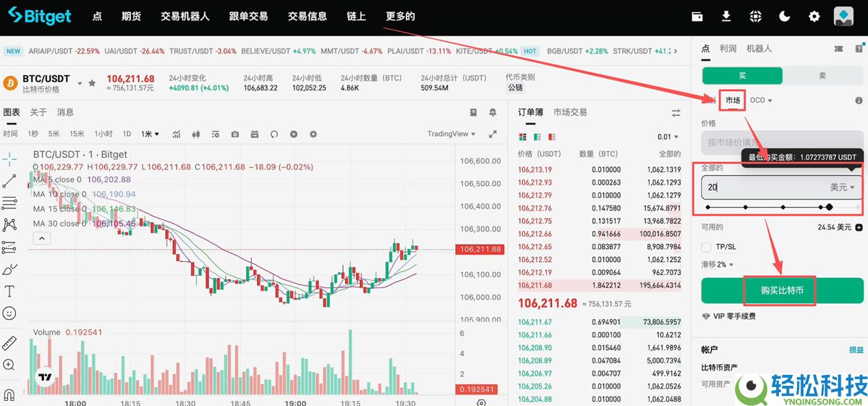Select the ruler measure tool
Image resolution: width=868 pixels, height=406 pixels.
click(x=9, y=343)
